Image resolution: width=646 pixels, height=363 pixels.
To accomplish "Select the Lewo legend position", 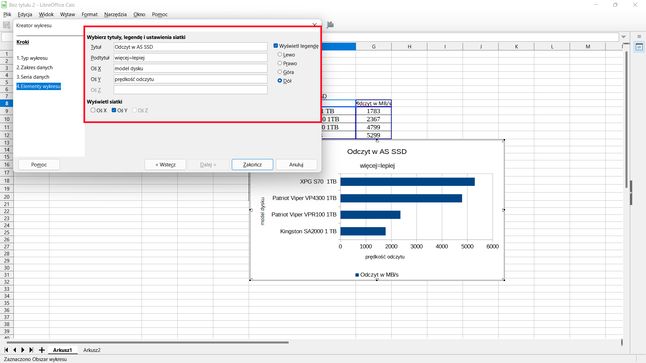I will [280, 54].
